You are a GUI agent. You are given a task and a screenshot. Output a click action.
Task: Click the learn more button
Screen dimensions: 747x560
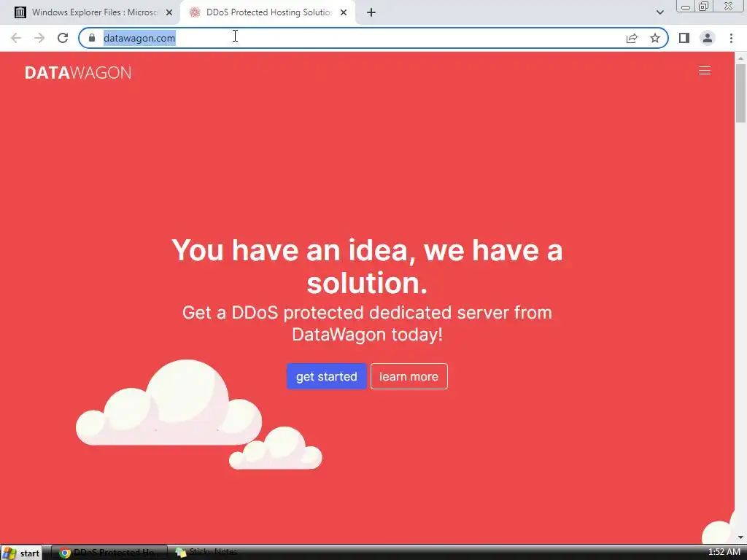tap(409, 376)
